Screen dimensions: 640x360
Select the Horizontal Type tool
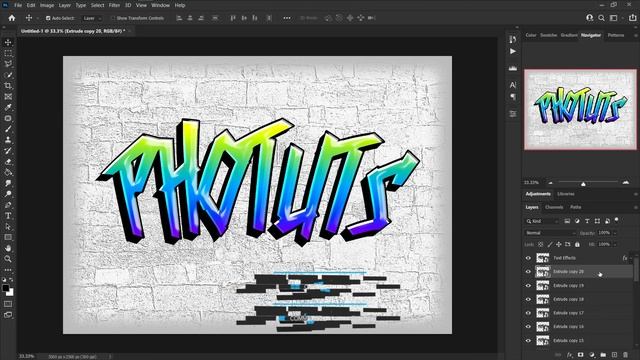pyautogui.click(x=8, y=216)
